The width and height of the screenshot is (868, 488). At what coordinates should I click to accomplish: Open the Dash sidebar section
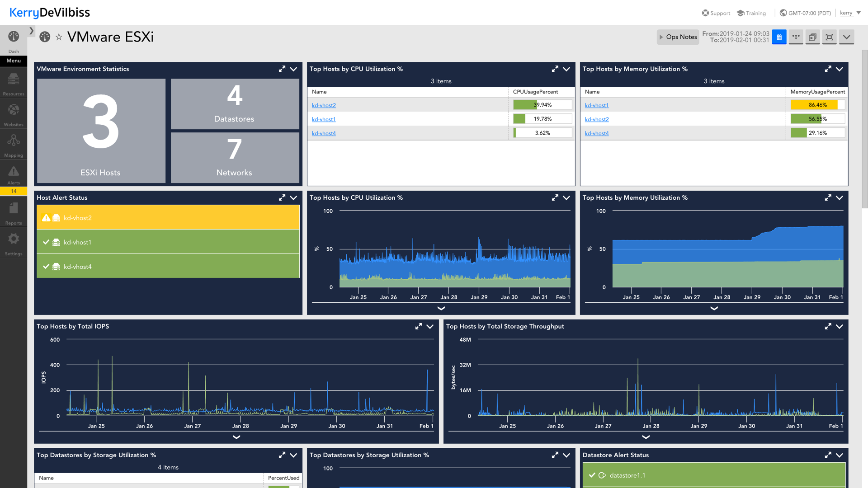(14, 41)
